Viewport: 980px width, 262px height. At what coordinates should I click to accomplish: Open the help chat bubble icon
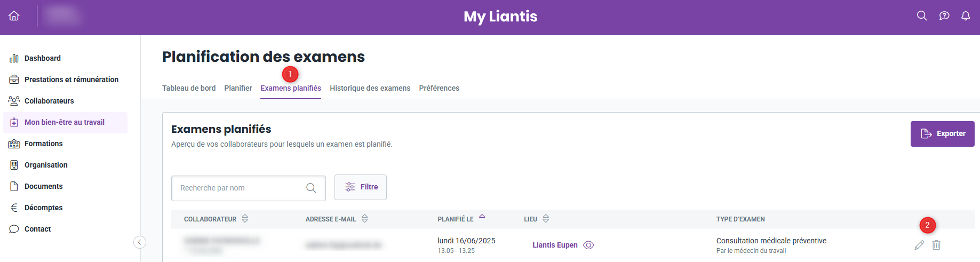[944, 16]
